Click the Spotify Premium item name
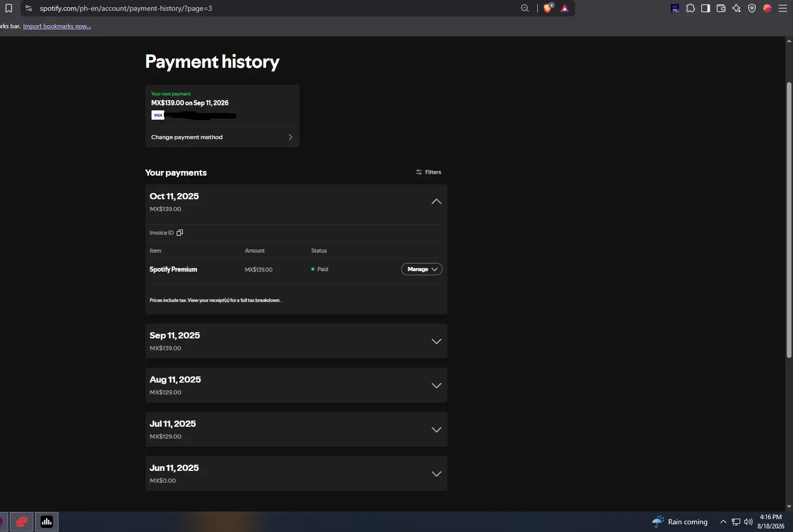 point(173,270)
